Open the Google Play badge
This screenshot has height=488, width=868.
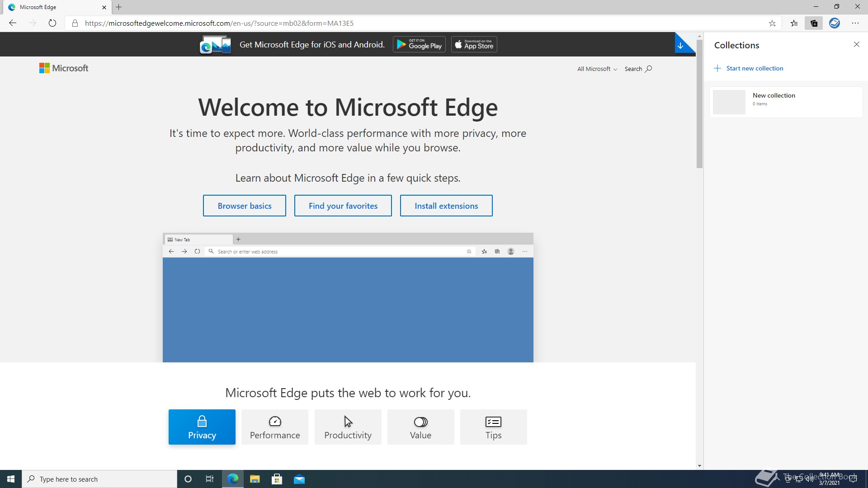(419, 44)
